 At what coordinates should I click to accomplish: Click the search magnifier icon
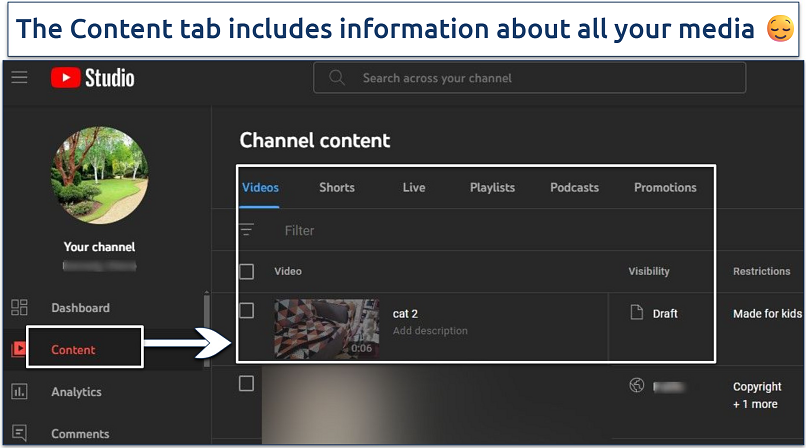pyautogui.click(x=337, y=78)
